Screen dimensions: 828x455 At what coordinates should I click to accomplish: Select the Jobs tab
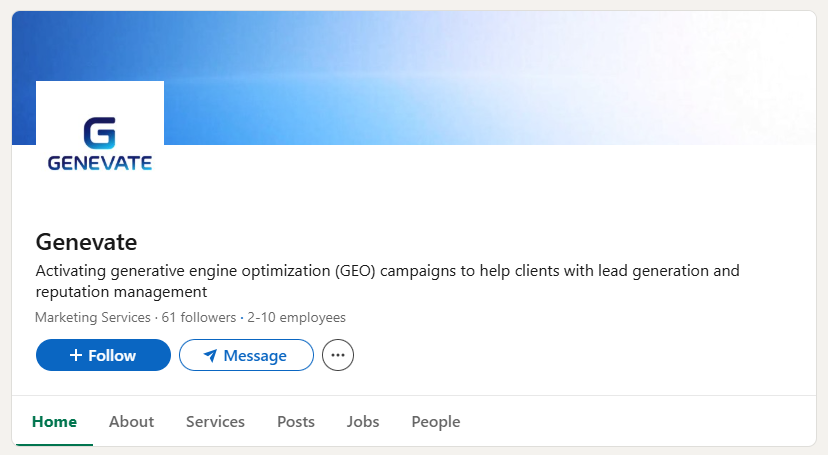(363, 422)
